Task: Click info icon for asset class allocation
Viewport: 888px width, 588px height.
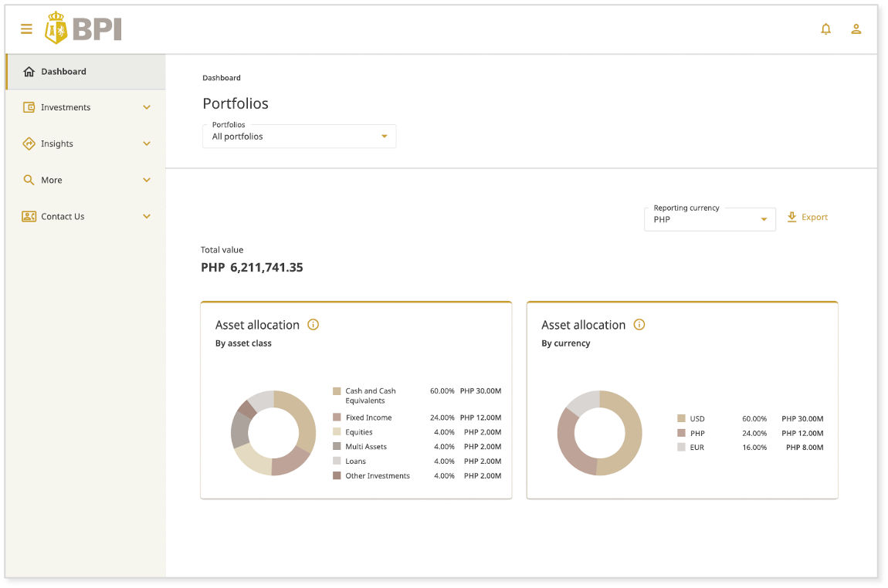Action: pyautogui.click(x=313, y=325)
